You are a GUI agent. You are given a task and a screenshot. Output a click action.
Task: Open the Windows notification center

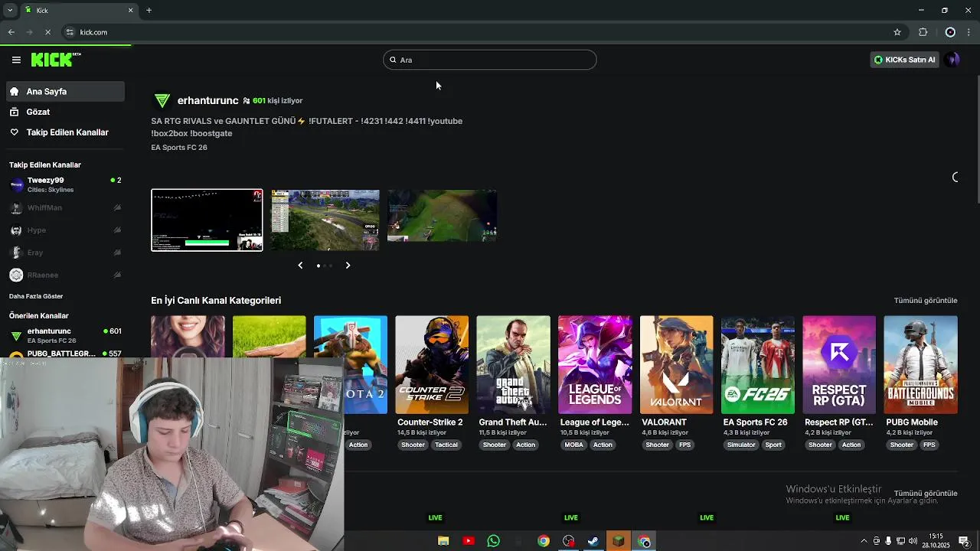pos(965,541)
